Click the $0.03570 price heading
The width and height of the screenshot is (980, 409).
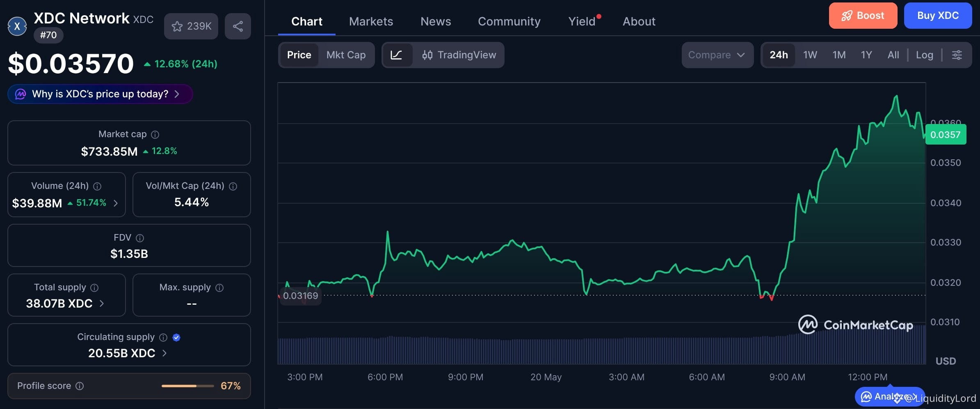(71, 64)
